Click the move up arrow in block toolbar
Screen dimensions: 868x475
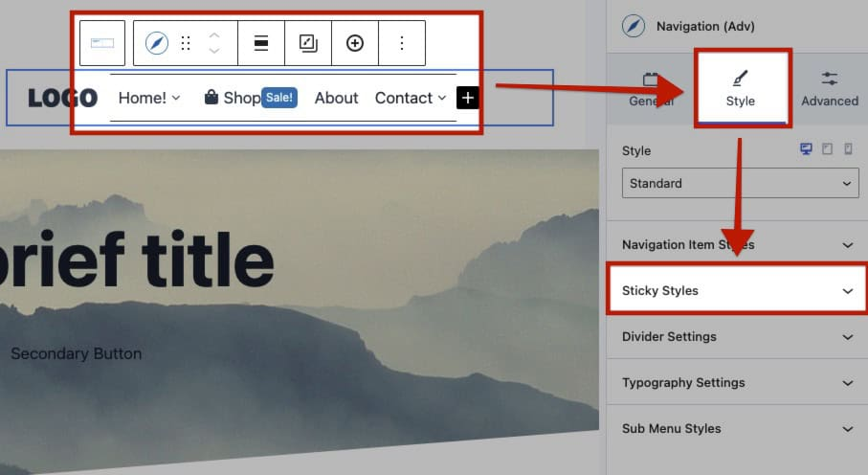(x=214, y=35)
